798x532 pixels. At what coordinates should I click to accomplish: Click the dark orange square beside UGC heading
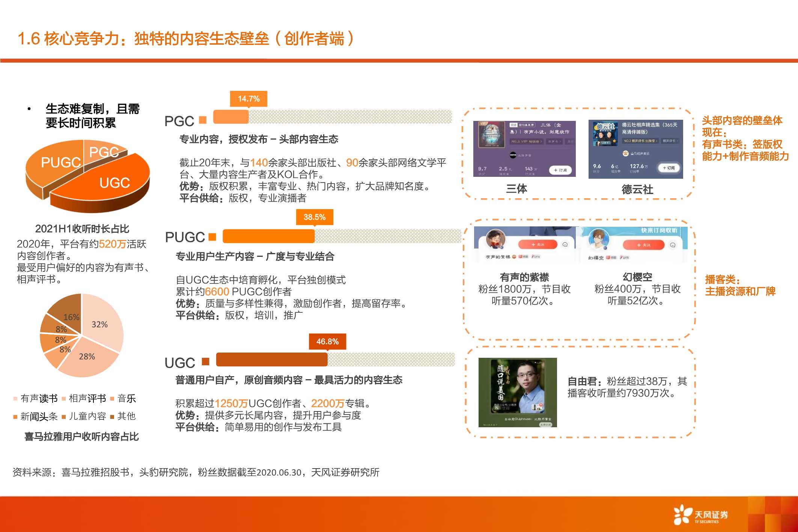point(205,361)
